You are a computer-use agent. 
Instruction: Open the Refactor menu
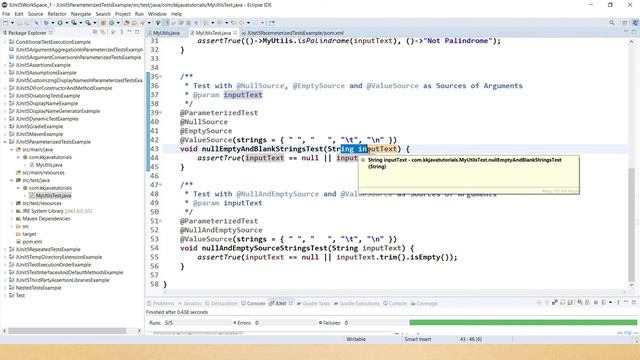click(57, 14)
